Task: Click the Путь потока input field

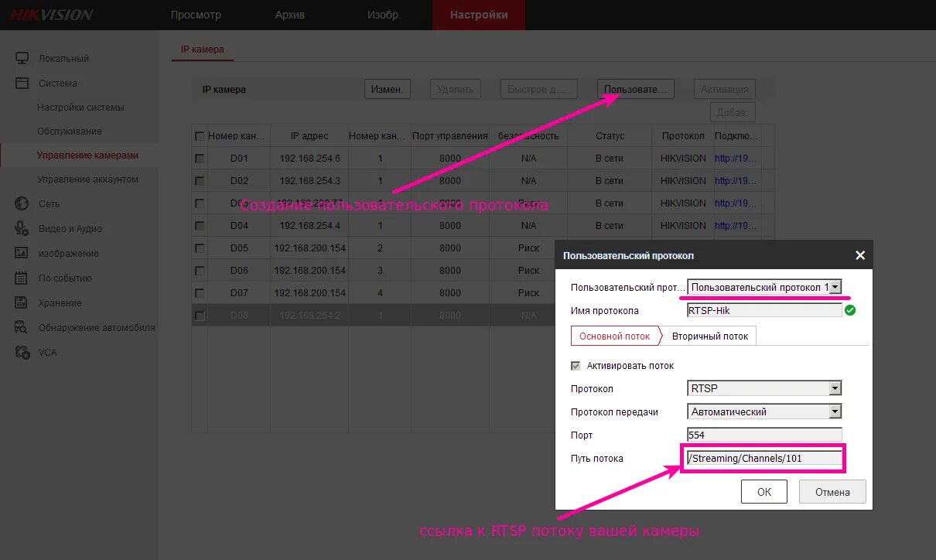Action: 763,458
